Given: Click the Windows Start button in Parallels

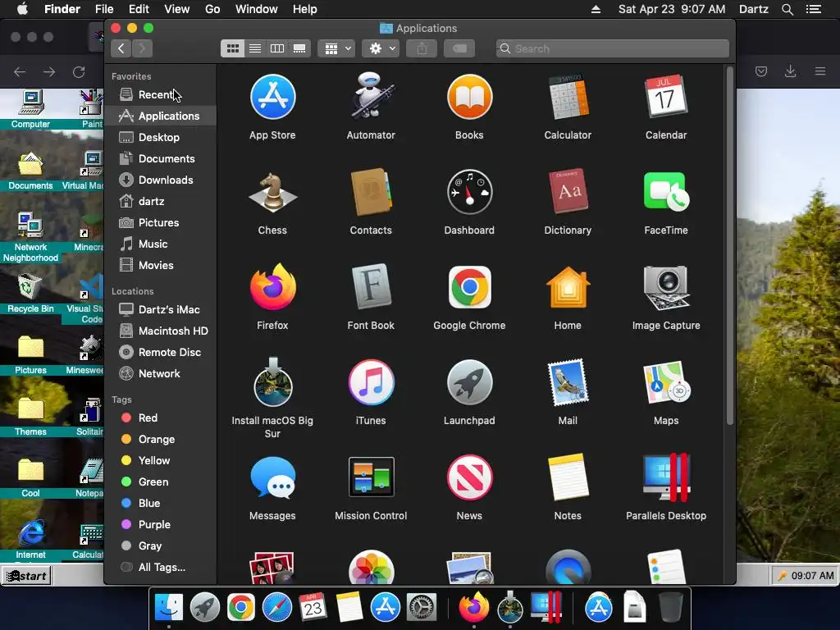Looking at the screenshot, I should click(x=27, y=576).
